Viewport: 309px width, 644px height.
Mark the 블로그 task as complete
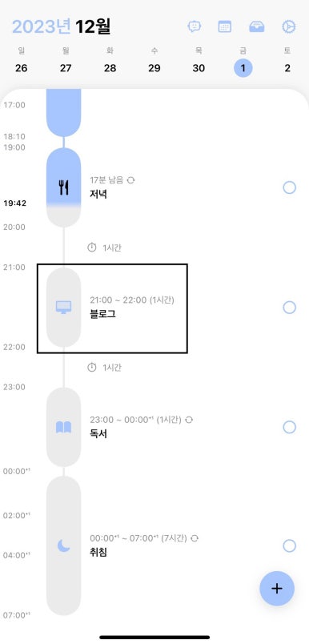click(289, 308)
